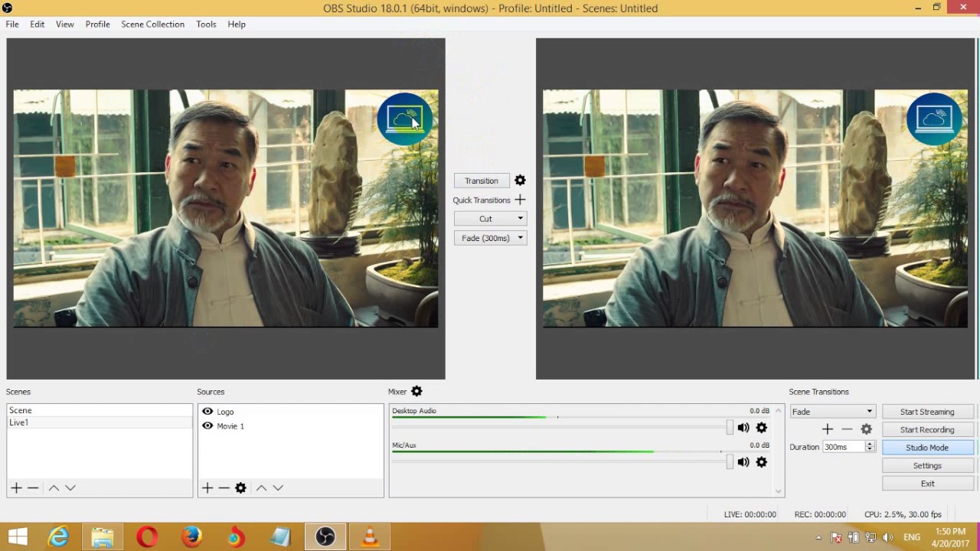The width and height of the screenshot is (980, 551).
Task: Add a quick transition with plus icon
Action: (520, 200)
